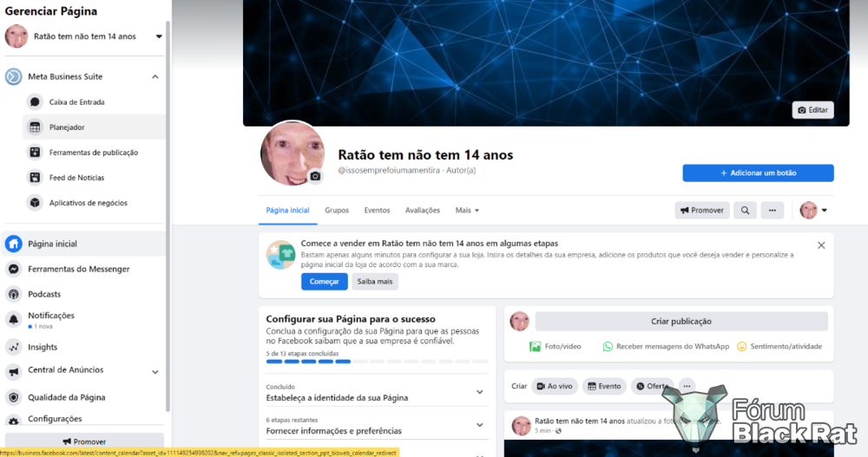The height and width of the screenshot is (457, 868).
Task: Open the page selector dropdown arrow
Action: coord(159,36)
